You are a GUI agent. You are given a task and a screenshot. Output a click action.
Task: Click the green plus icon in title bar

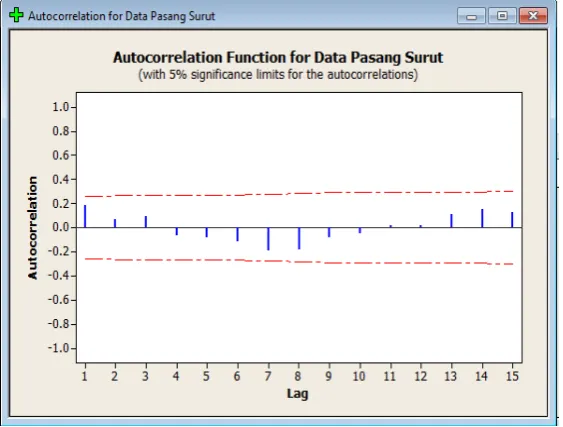(x=16, y=15)
